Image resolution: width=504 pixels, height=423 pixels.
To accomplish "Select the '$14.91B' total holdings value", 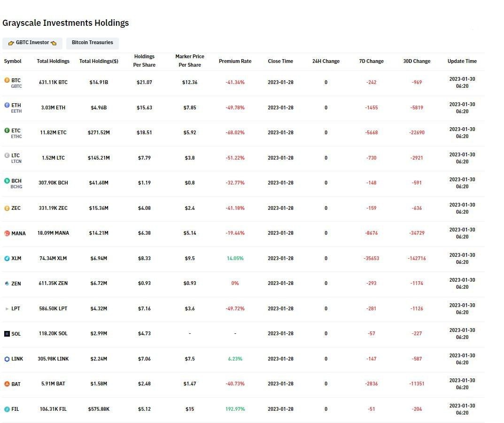I will 99,82.
